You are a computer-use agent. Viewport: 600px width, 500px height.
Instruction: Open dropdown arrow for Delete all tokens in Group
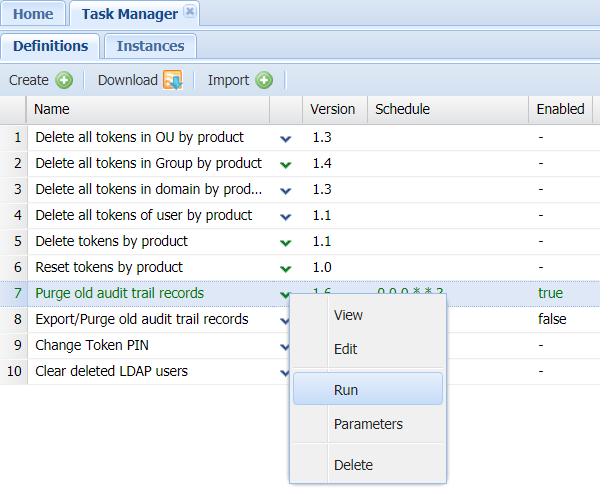(x=286, y=164)
